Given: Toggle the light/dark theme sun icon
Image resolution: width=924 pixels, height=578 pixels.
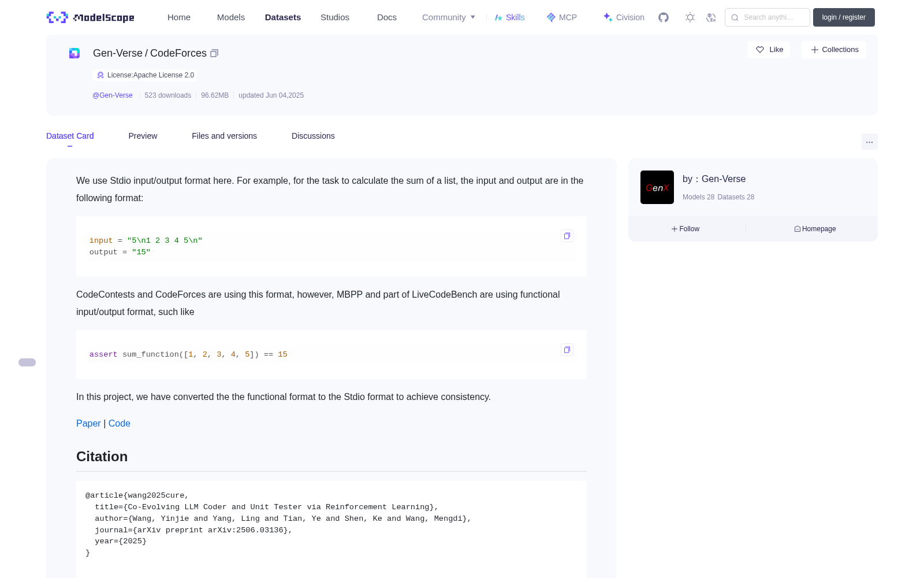Looking at the screenshot, I should (x=690, y=17).
